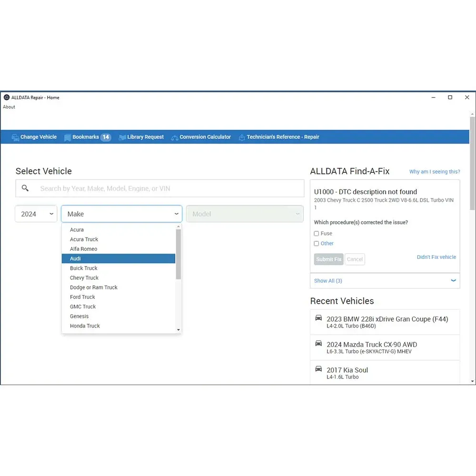Open the 'Why am I seeing this?' link
This screenshot has width=476, height=476.
[435, 172]
